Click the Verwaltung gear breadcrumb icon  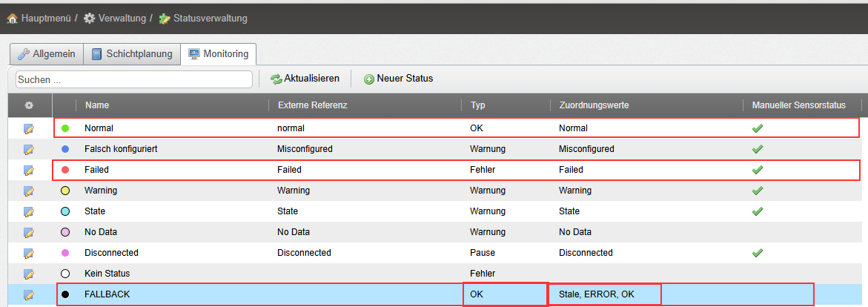tap(89, 18)
